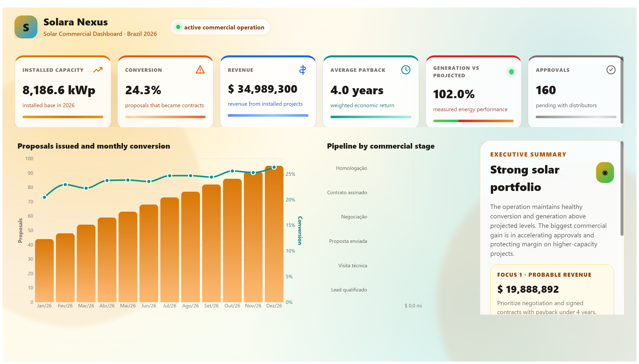This screenshot has width=639, height=364.
Task: Click the KPI cards row scrollbar
Action: tap(622, 90)
